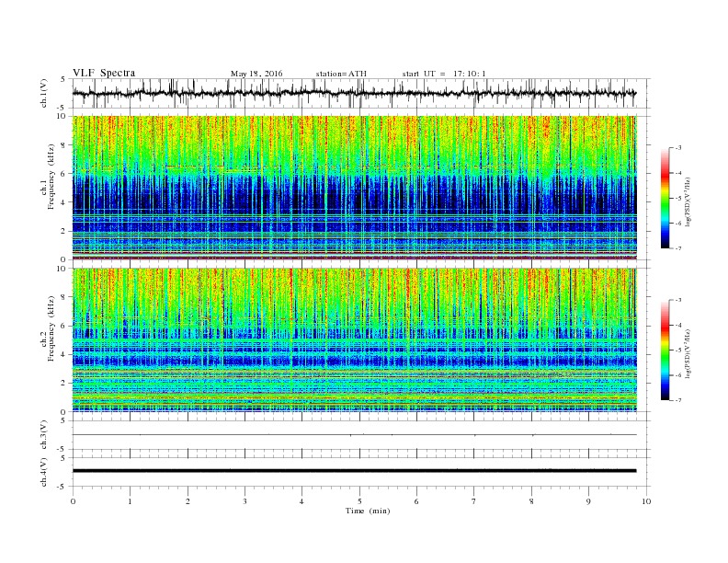This screenshot has width=728, height=563.
Task: Click the 'Time (min)' axis label
Action: pyautogui.click(x=368, y=511)
